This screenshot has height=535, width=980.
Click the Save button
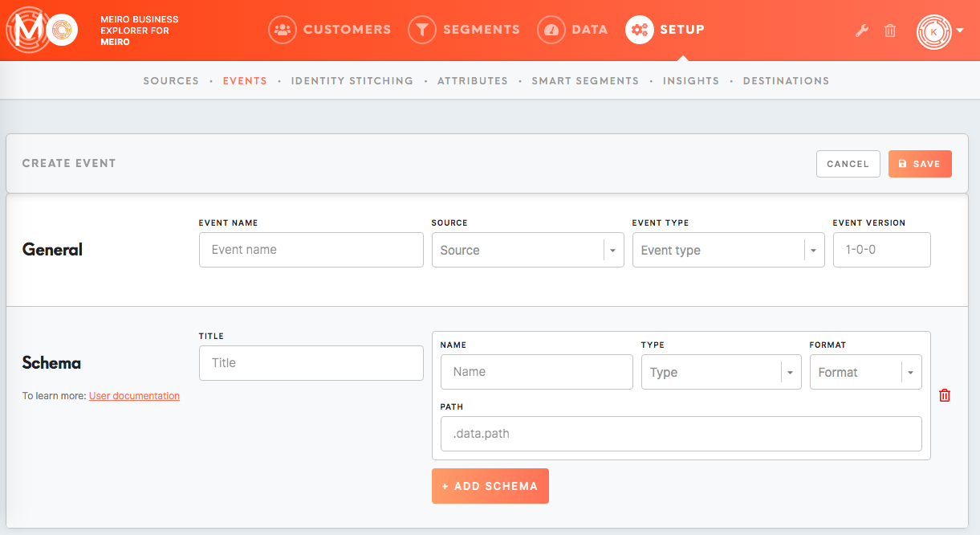pyautogui.click(x=920, y=164)
